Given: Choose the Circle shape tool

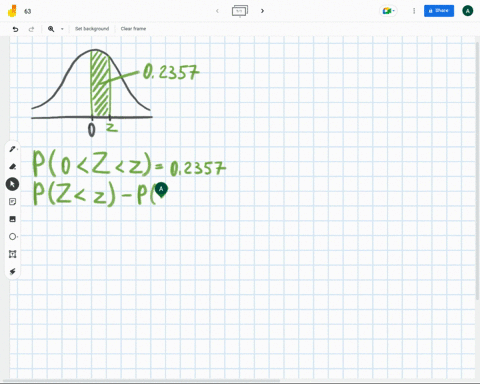Looking at the screenshot, I should point(13,237).
